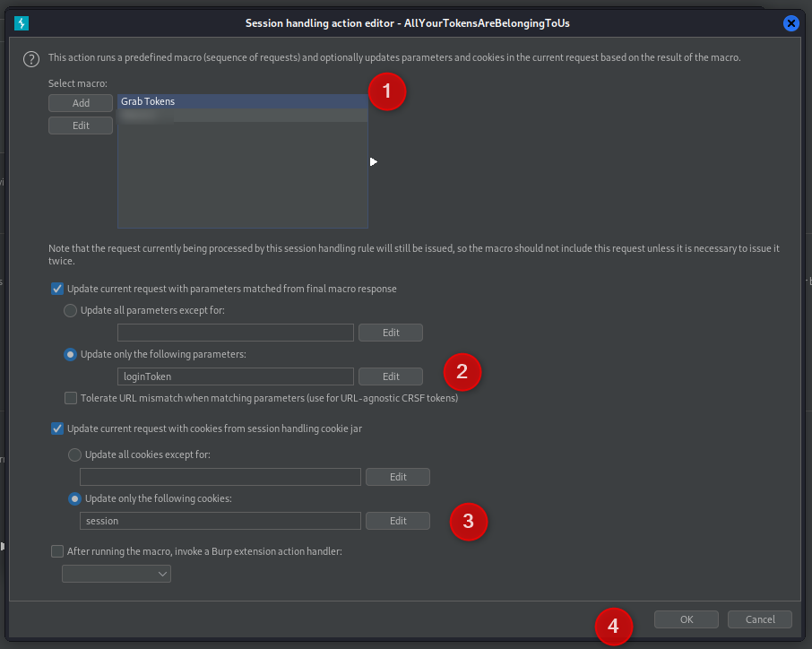This screenshot has height=649, width=812.
Task: Click the help question mark icon
Action: (31, 59)
